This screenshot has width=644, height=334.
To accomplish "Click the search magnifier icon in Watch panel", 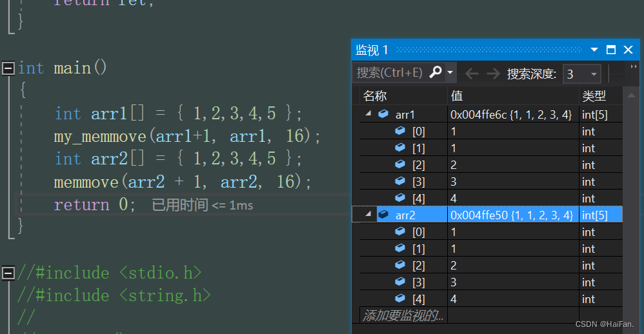I will [436, 72].
